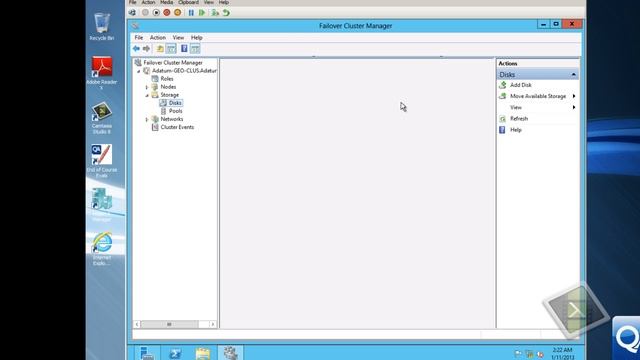Expand the Networks tree item
This screenshot has width=640, height=360.
point(147,120)
